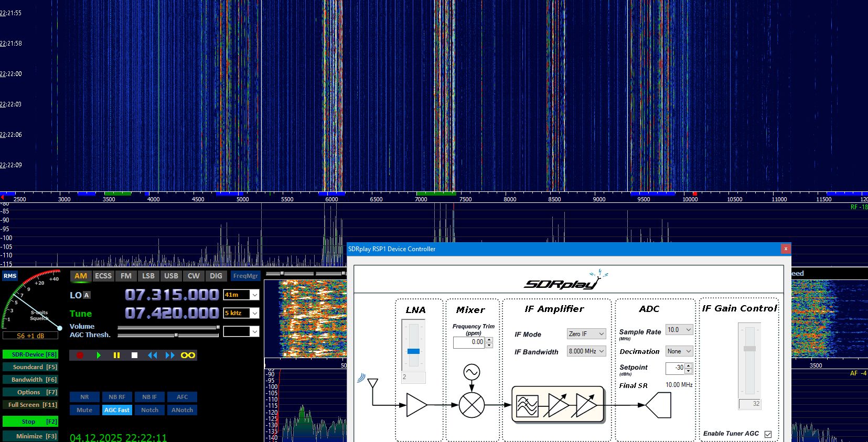Click the RMS meter mode badge
The height and width of the screenshot is (442, 868).
pos(10,276)
